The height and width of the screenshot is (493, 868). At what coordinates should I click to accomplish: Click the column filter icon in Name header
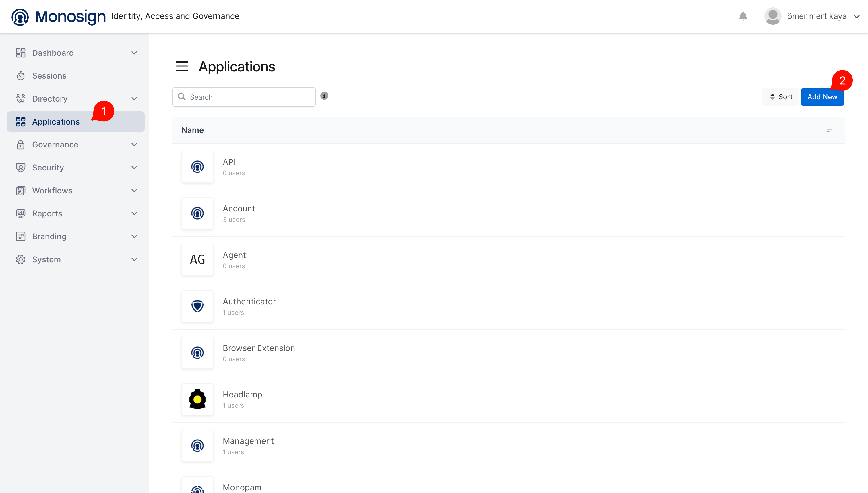pos(830,129)
